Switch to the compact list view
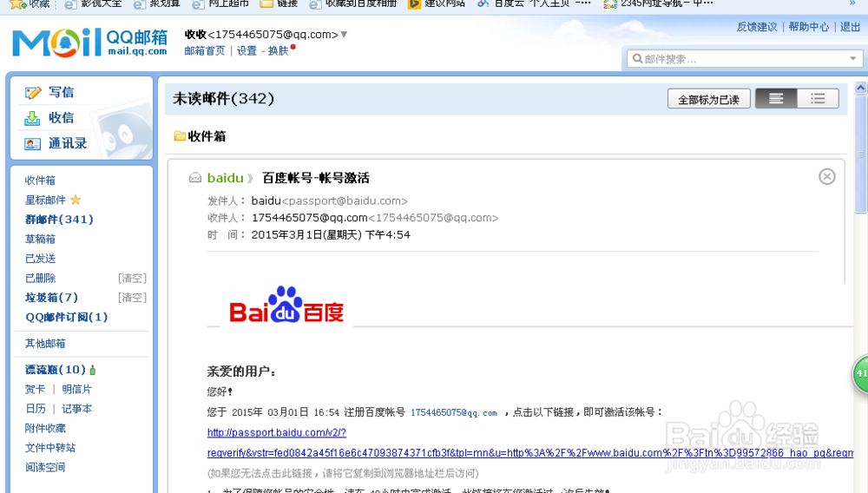This screenshot has width=868, height=493. coord(818,99)
